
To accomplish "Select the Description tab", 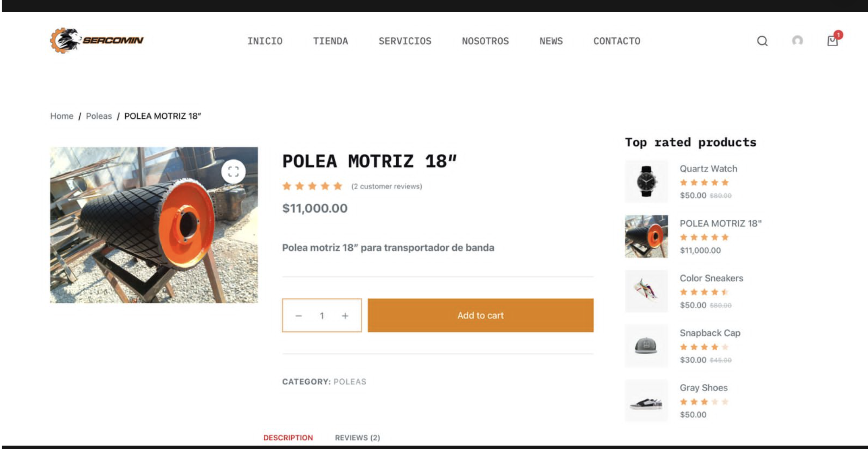I will coord(288,438).
